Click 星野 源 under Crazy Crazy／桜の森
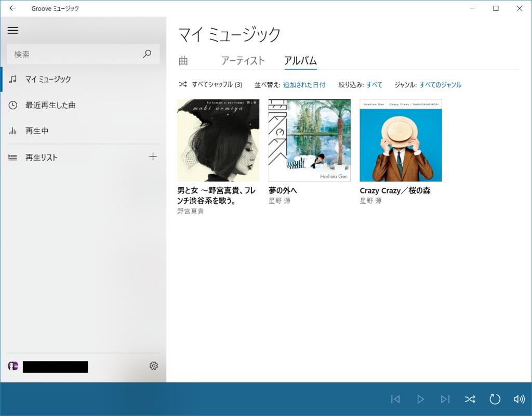 click(370, 201)
